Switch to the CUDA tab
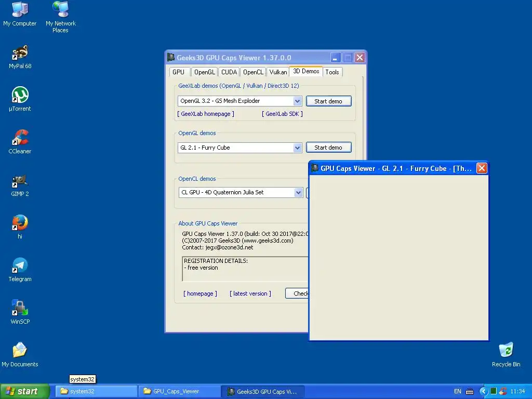Image resolution: width=532 pixels, height=399 pixels. tap(229, 72)
